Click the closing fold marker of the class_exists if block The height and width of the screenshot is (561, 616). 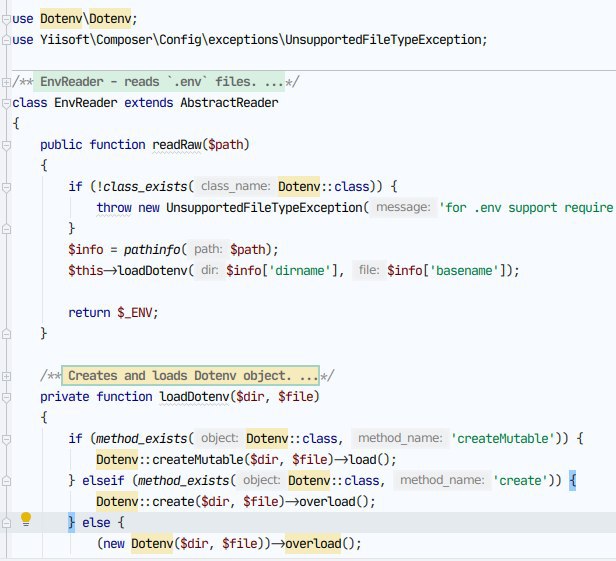pos(6,229)
